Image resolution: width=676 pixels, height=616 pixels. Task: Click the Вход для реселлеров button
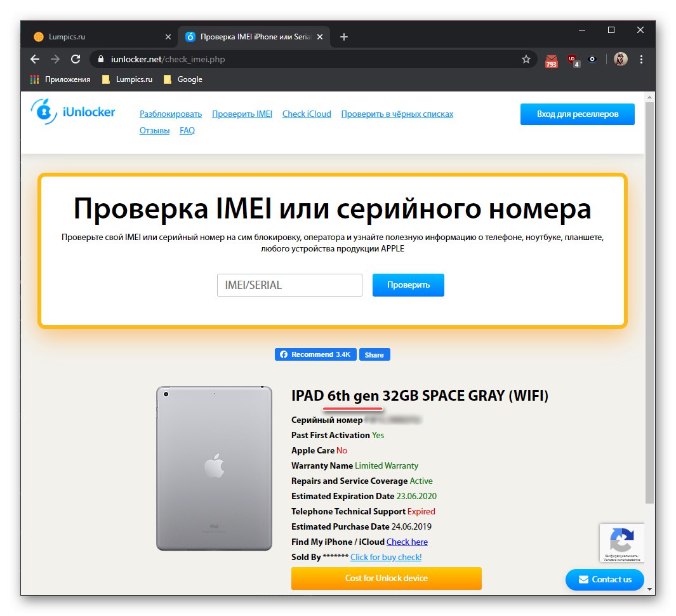tap(577, 114)
